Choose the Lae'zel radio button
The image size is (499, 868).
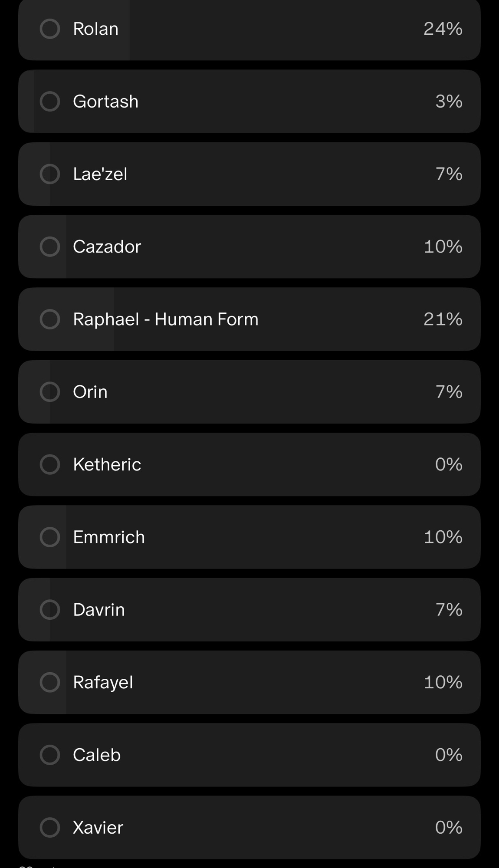tap(50, 174)
